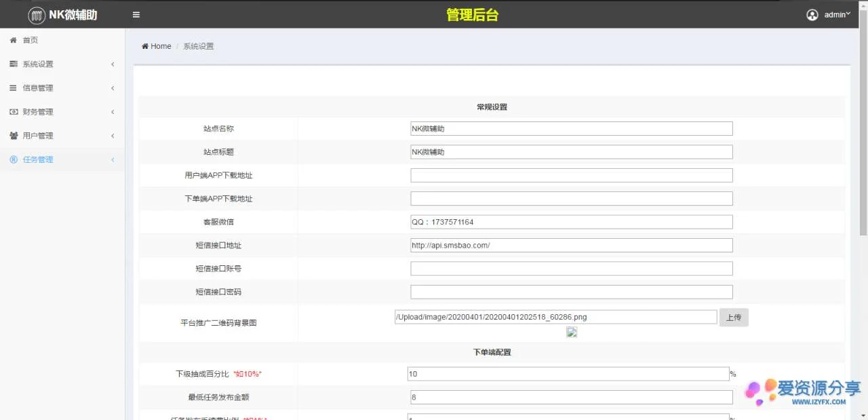Viewport: 868px width, 420px height.
Task: Click the hamburger menu toggle icon
Action: (x=136, y=15)
